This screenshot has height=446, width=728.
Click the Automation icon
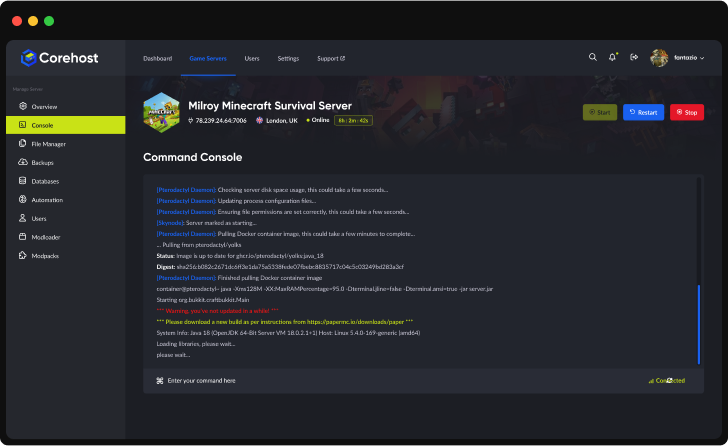(x=22, y=199)
